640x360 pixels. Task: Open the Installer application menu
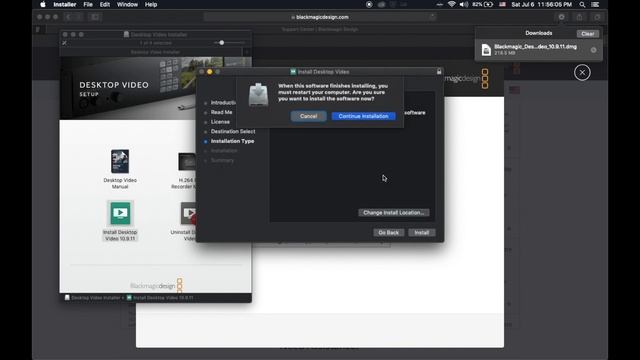[x=64, y=4]
